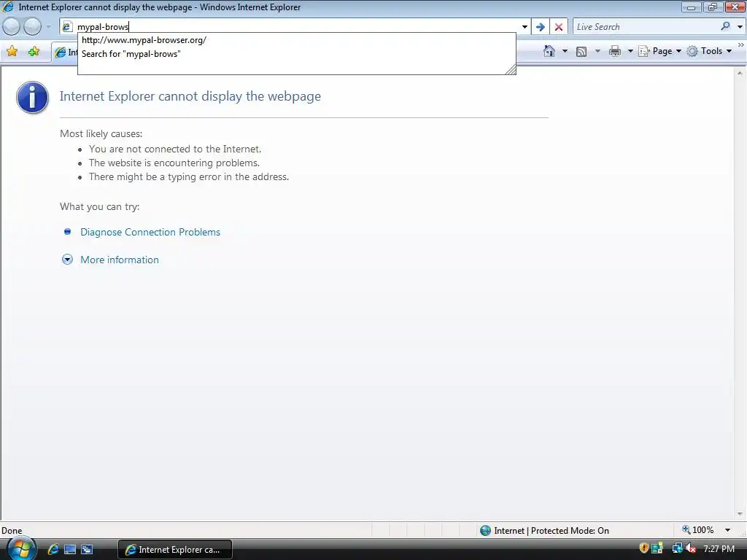The width and height of the screenshot is (747, 560).
Task: Click inside the Live Search box
Action: tap(646, 27)
